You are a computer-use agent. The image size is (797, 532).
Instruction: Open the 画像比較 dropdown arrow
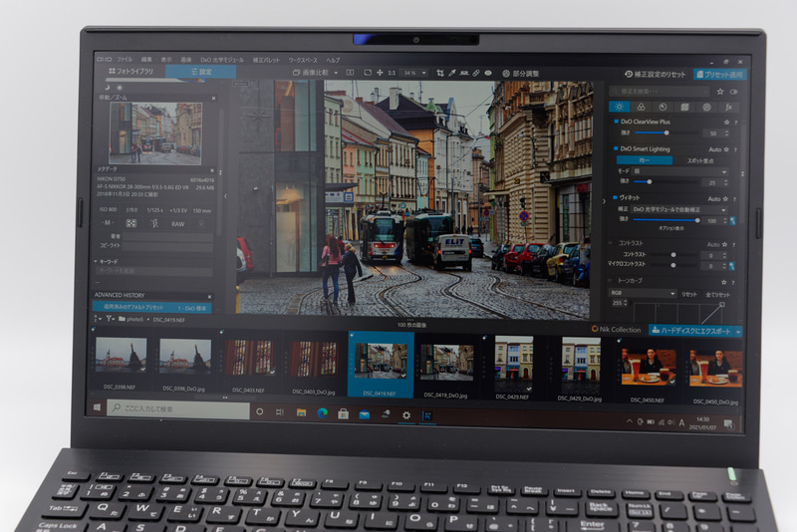tap(336, 73)
